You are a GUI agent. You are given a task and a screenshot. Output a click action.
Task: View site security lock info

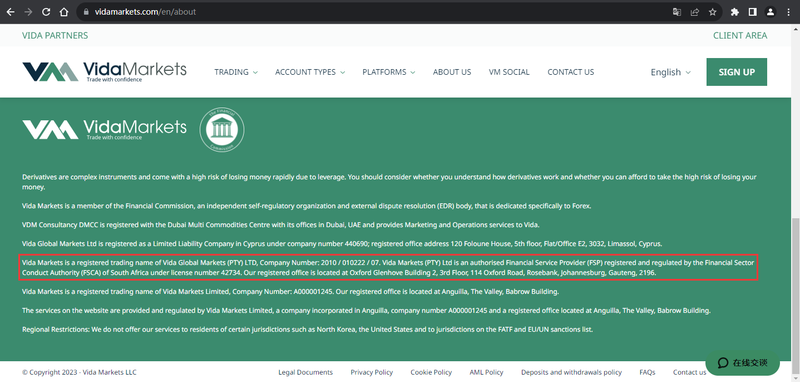point(86,12)
